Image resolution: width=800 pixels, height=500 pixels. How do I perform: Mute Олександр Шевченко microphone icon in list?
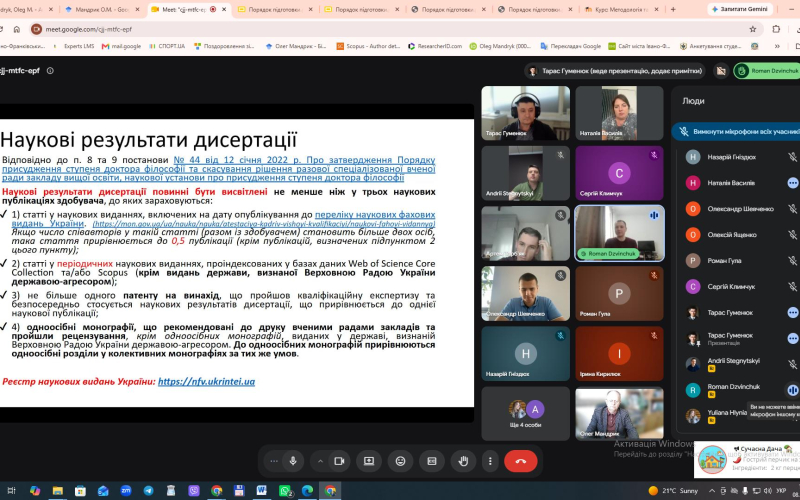[x=792, y=209]
